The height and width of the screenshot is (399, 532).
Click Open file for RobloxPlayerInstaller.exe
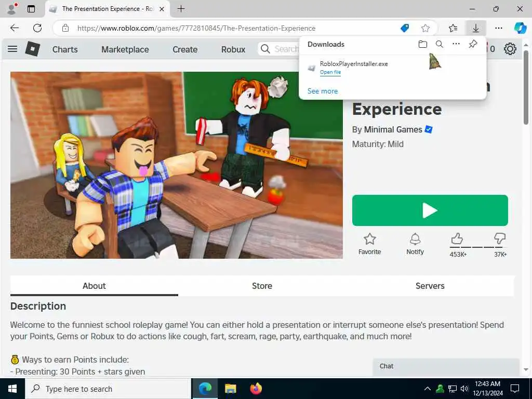[330, 72]
